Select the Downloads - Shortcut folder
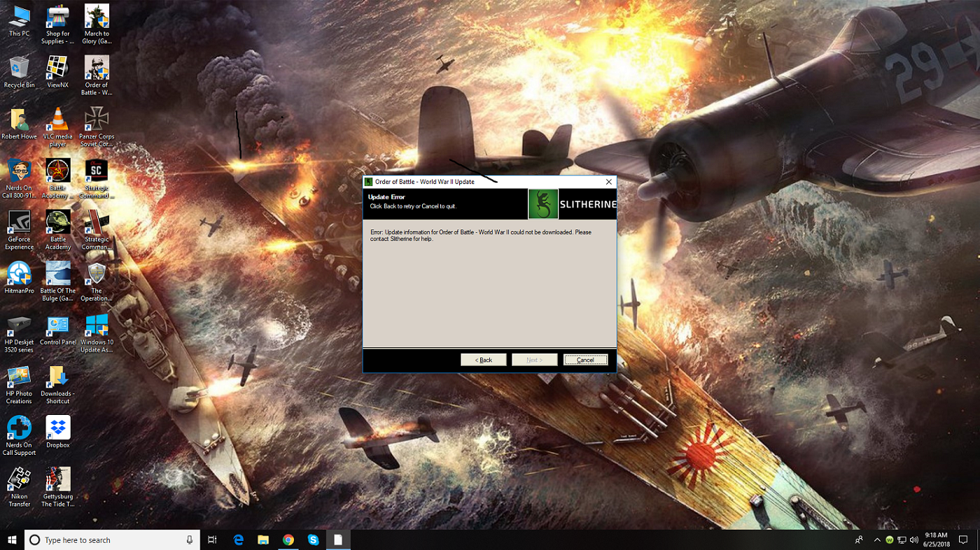Image resolution: width=980 pixels, height=550 pixels. 57,385
